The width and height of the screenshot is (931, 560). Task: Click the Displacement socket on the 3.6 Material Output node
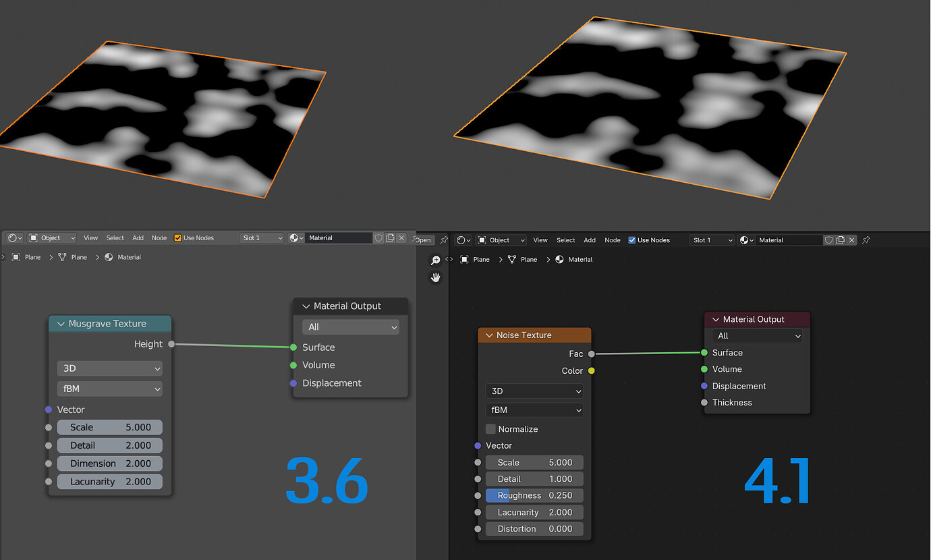tap(293, 383)
